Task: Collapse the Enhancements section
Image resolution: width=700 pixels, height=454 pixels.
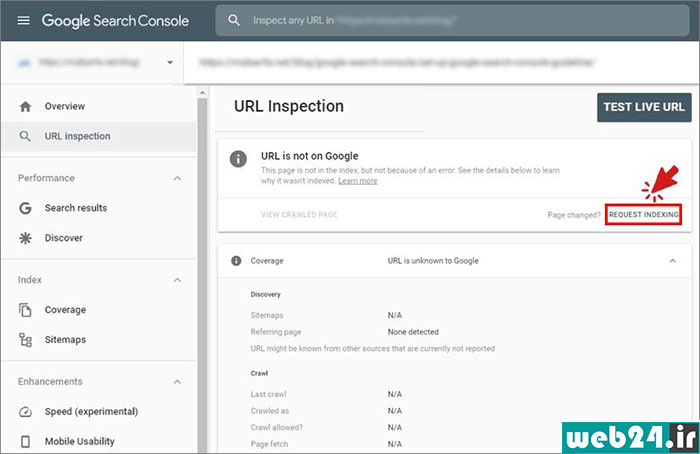Action: tap(177, 382)
